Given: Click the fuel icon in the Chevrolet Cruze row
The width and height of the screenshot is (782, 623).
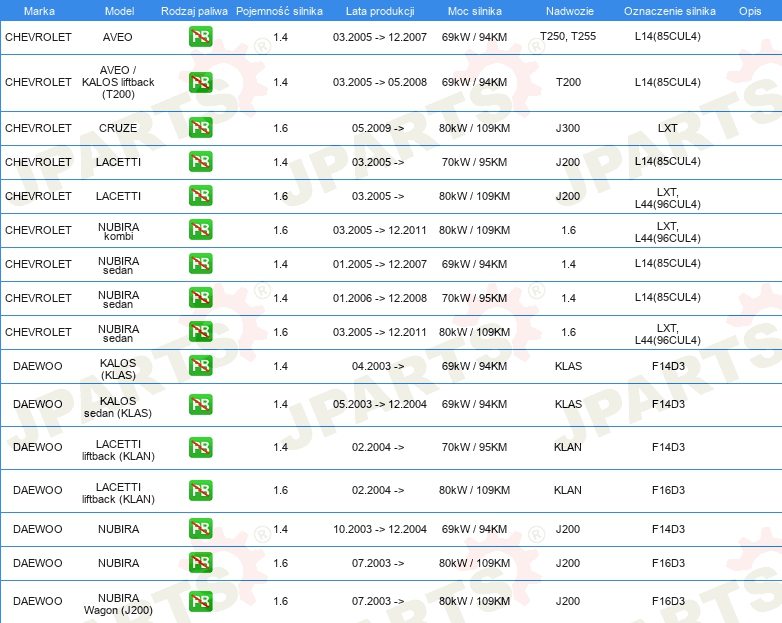Looking at the screenshot, I should (x=200, y=128).
